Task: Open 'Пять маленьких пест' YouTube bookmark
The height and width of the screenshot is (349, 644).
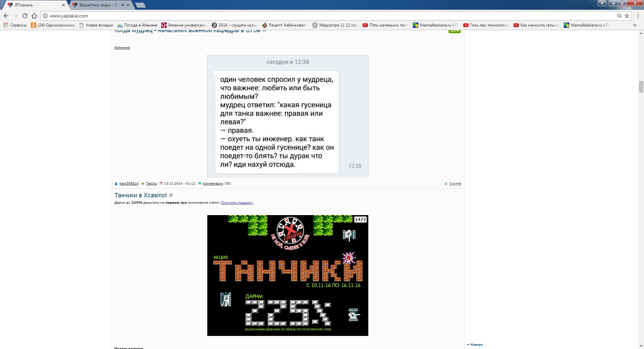Action: [x=385, y=25]
